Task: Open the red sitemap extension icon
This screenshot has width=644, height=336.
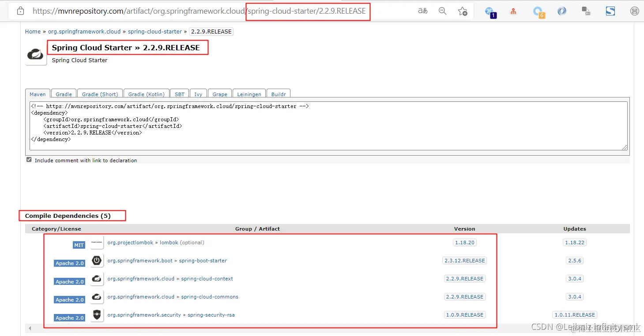Action: click(x=513, y=11)
